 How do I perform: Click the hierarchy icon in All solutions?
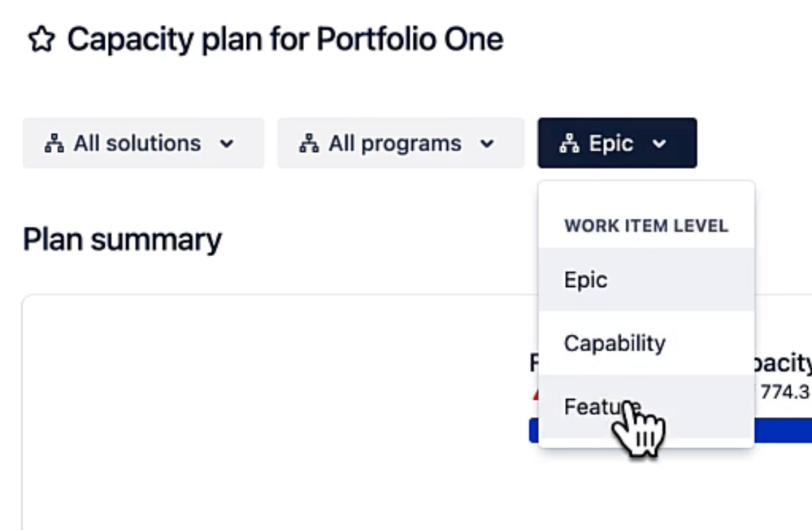pos(54,144)
